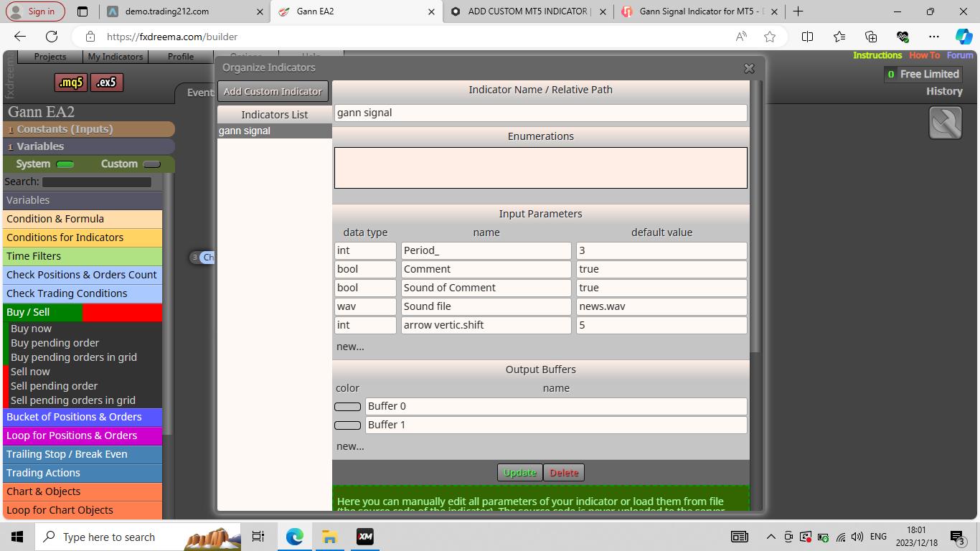Expand Trailing Stop / Break Even category
Image resolution: width=980 pixels, height=551 pixels.
(83, 454)
